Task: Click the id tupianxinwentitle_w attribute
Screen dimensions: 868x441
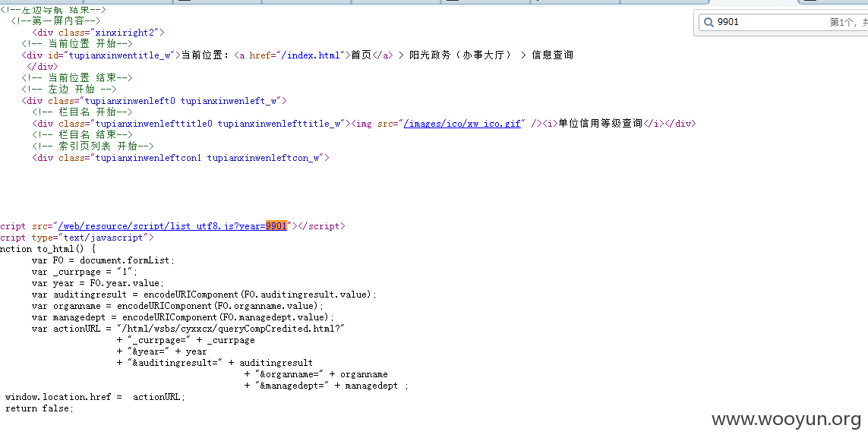Action: (112, 55)
